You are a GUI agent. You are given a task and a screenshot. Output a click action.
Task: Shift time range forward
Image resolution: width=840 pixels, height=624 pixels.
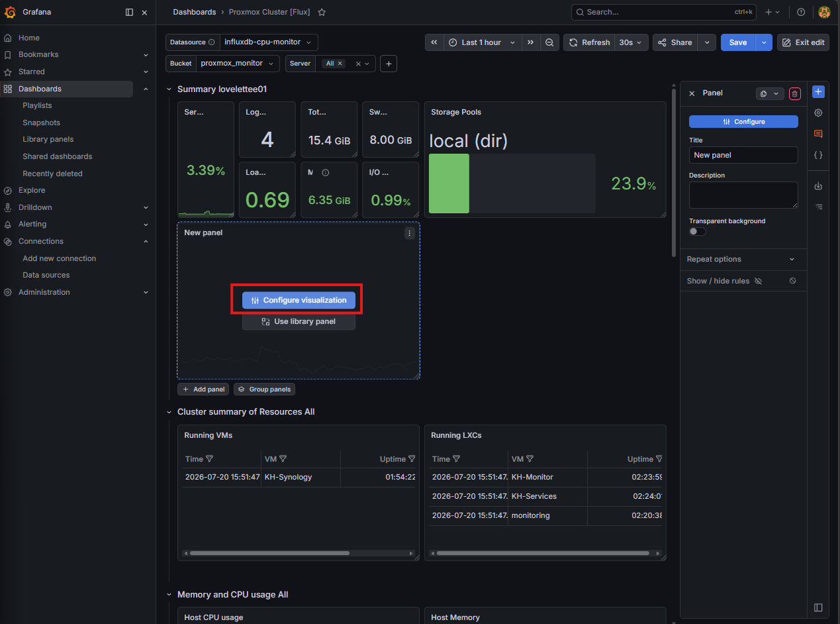(531, 42)
